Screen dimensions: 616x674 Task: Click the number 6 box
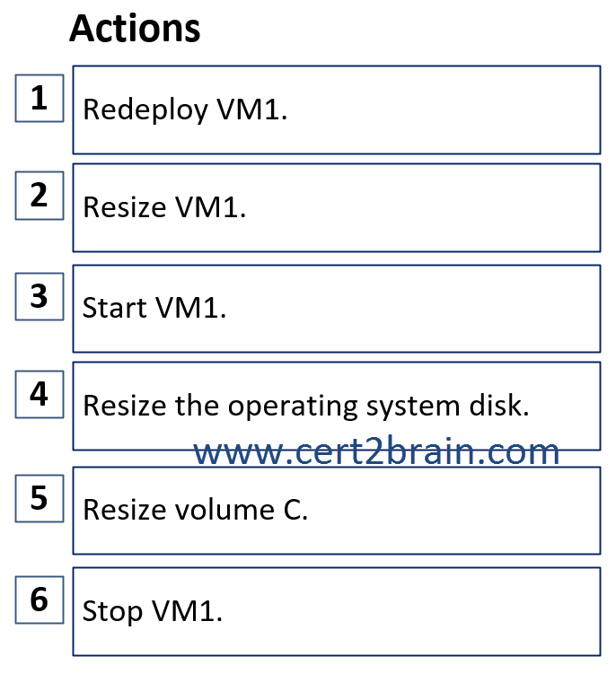pos(40,600)
